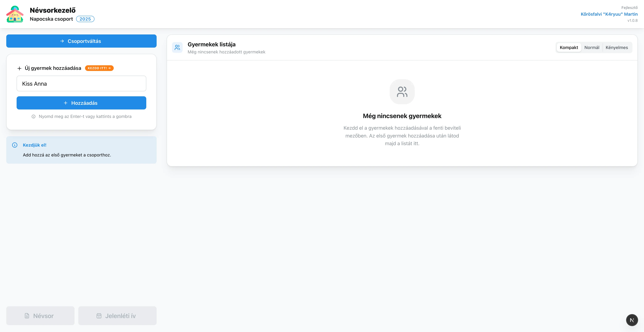Click the Névsorkezelő house logo icon
The height and width of the screenshot is (332, 644).
[x=15, y=14]
